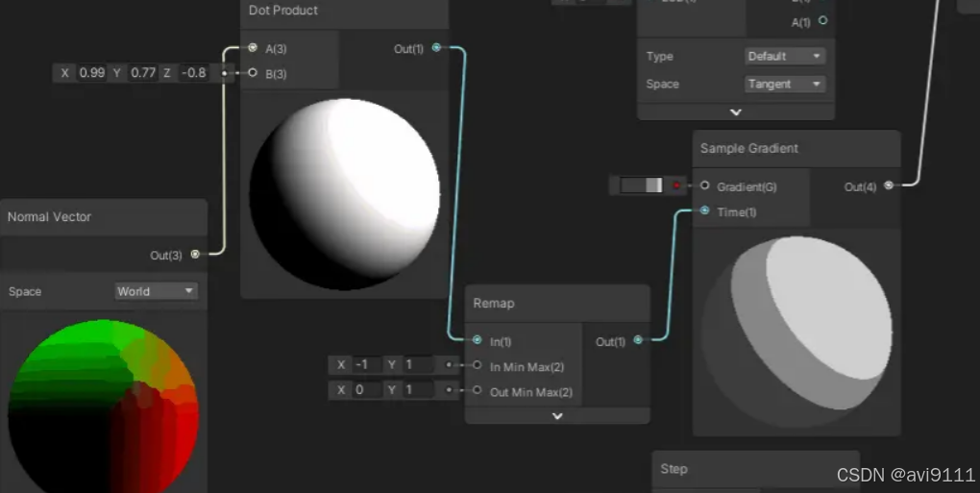Edit the In Min Max Y field 1
The width and height of the screenshot is (980, 493).
pos(419,365)
